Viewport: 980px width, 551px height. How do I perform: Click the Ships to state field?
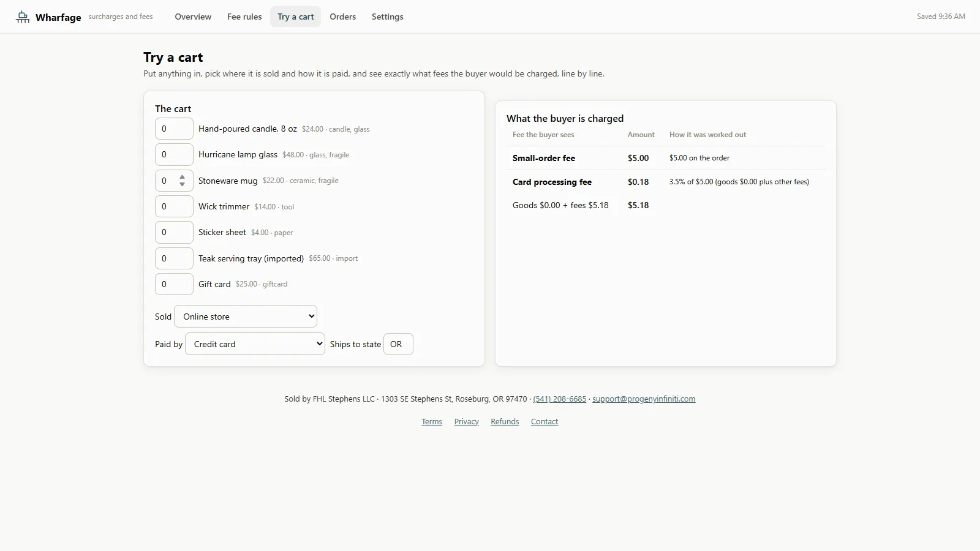click(x=398, y=344)
